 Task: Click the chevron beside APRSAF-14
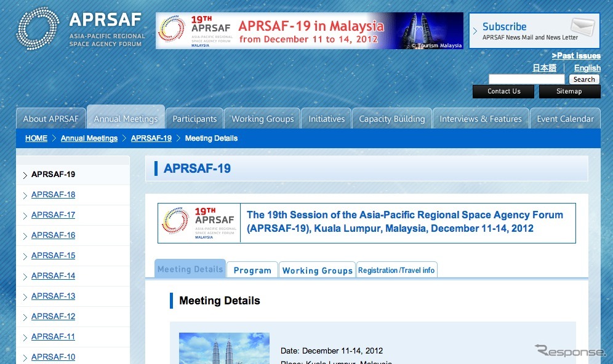(x=25, y=277)
